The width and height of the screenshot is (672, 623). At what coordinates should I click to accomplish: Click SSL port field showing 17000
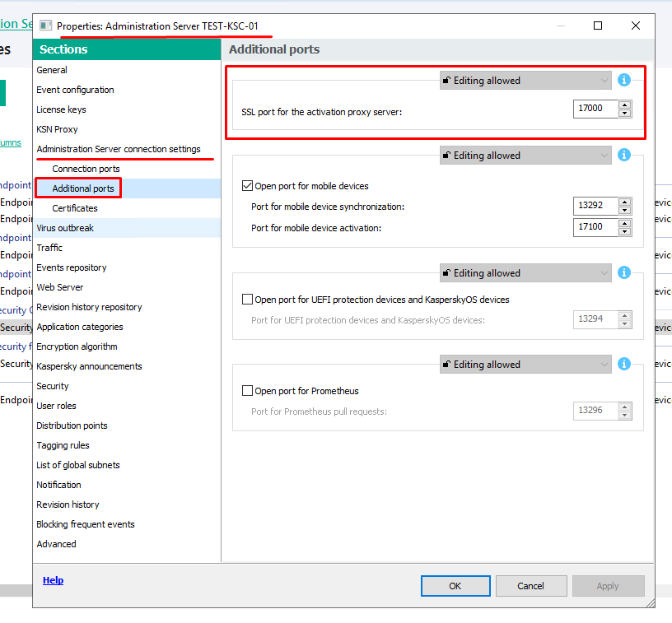pyautogui.click(x=595, y=109)
